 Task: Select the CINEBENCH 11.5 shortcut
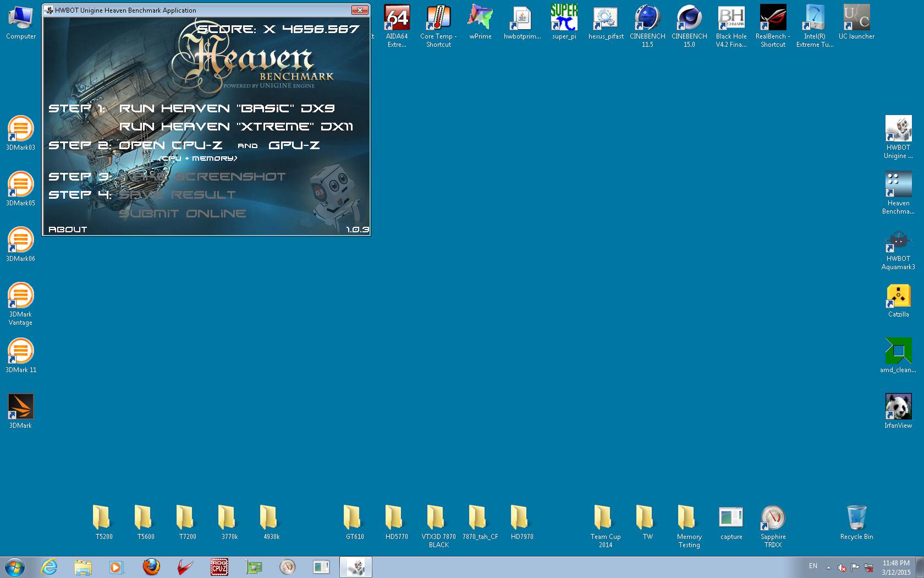pos(648,26)
